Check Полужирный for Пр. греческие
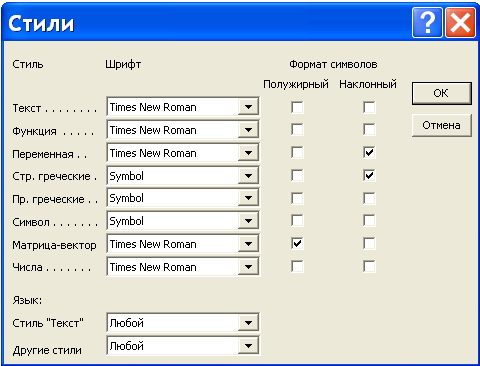The height and width of the screenshot is (366, 480). tap(297, 198)
